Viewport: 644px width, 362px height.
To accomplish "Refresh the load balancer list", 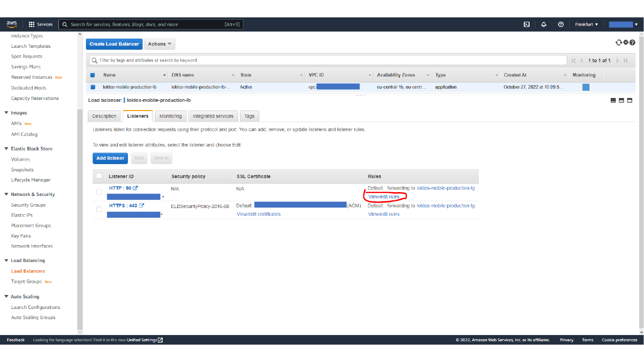I will 618,42.
